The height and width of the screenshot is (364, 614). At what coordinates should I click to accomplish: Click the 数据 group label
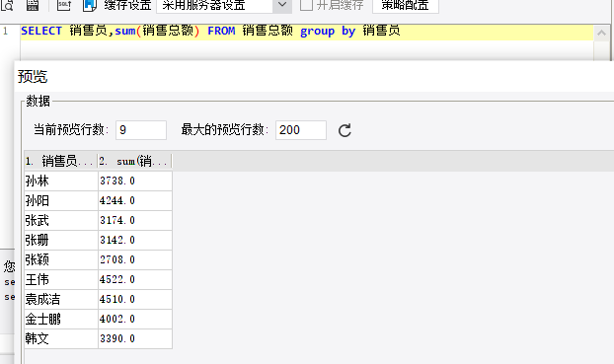[38, 101]
